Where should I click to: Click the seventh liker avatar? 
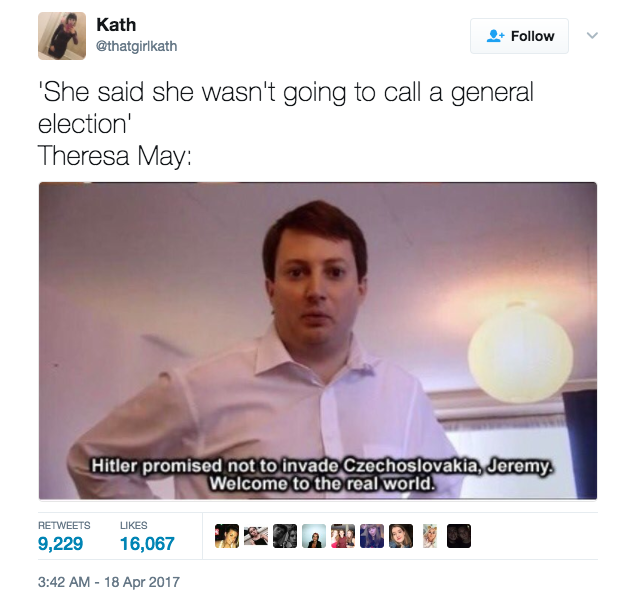click(x=401, y=536)
